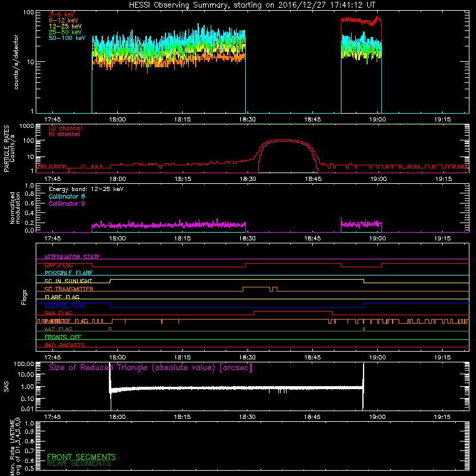Select the 6-12 keV legend label
Screen dimensions: 476x476
[64, 20]
